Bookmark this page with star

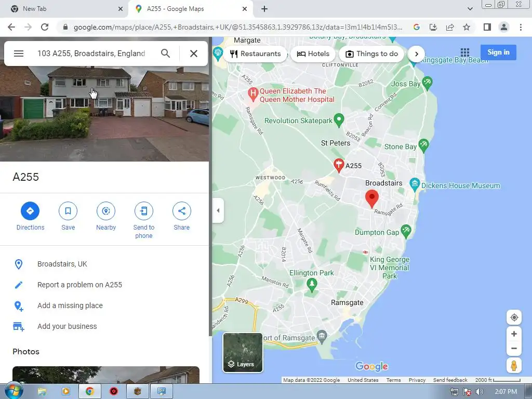click(x=467, y=27)
